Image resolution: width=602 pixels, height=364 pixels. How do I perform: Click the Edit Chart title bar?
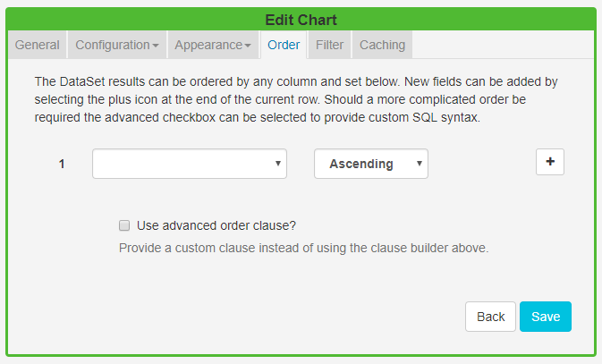[x=301, y=20]
